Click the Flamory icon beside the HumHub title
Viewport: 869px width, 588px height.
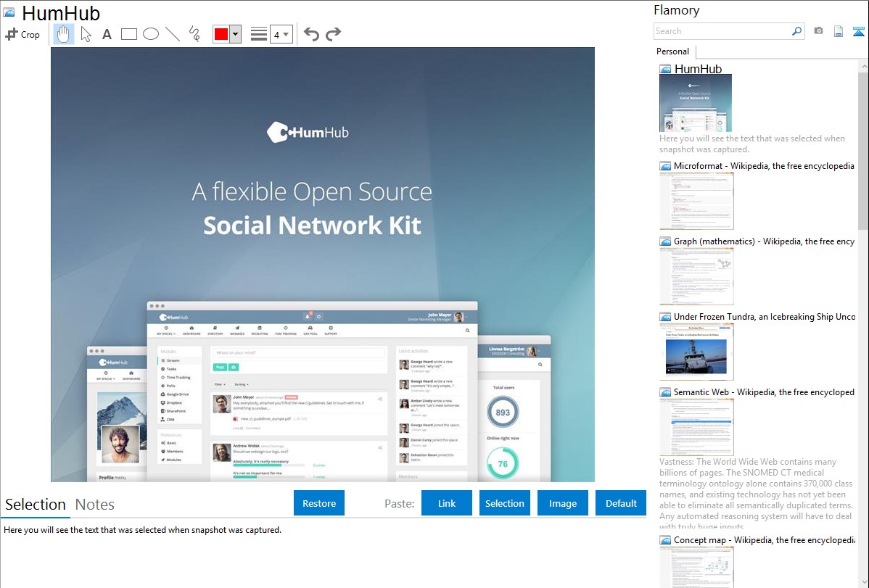point(9,13)
